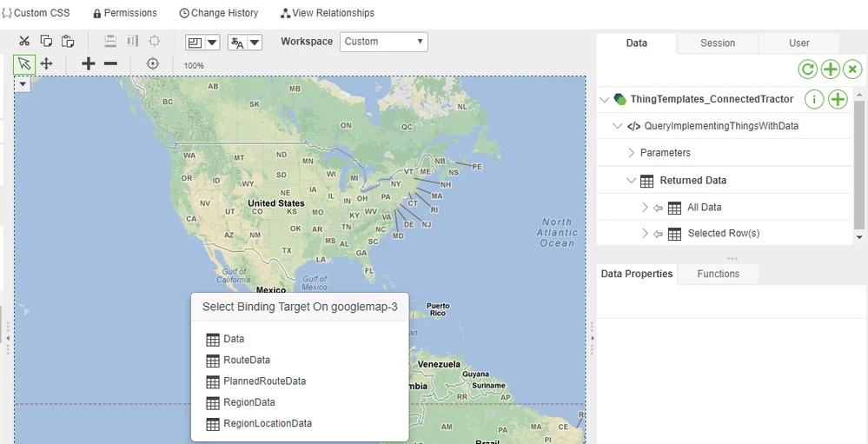
Task: Click the localization language icon button
Action: (x=237, y=42)
